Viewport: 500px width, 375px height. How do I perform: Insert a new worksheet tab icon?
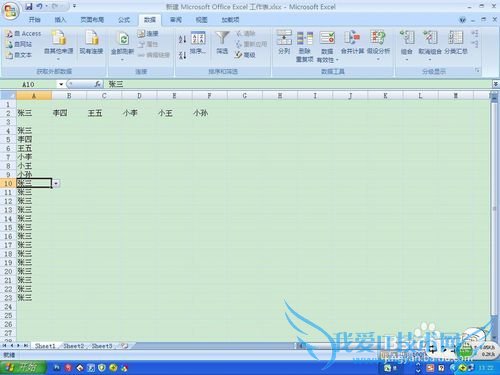pyautogui.click(x=125, y=346)
